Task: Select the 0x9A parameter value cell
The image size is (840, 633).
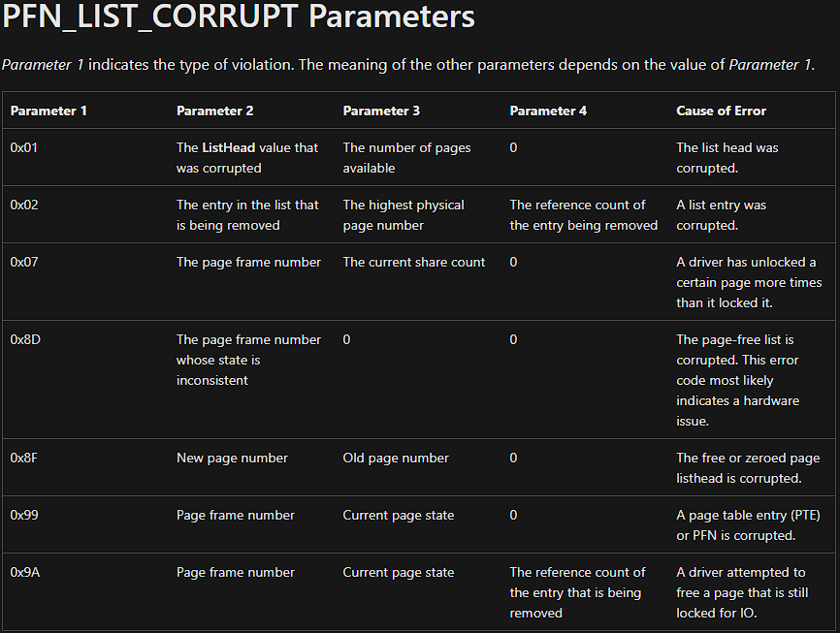Action: [25, 572]
